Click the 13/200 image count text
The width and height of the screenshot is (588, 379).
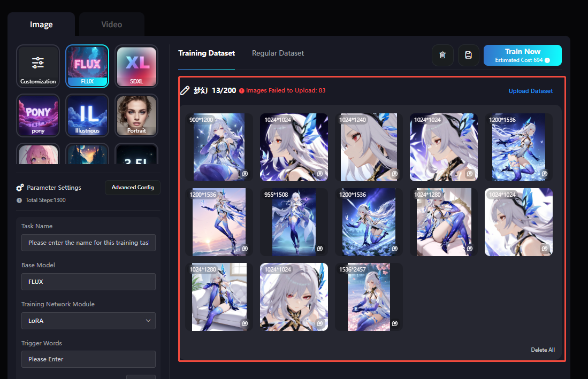(x=224, y=91)
